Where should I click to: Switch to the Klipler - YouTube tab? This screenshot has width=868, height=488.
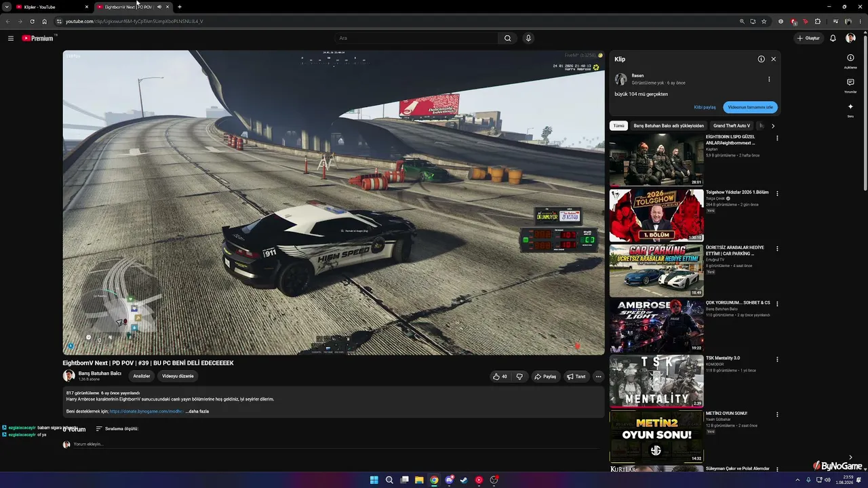pyautogui.click(x=52, y=7)
